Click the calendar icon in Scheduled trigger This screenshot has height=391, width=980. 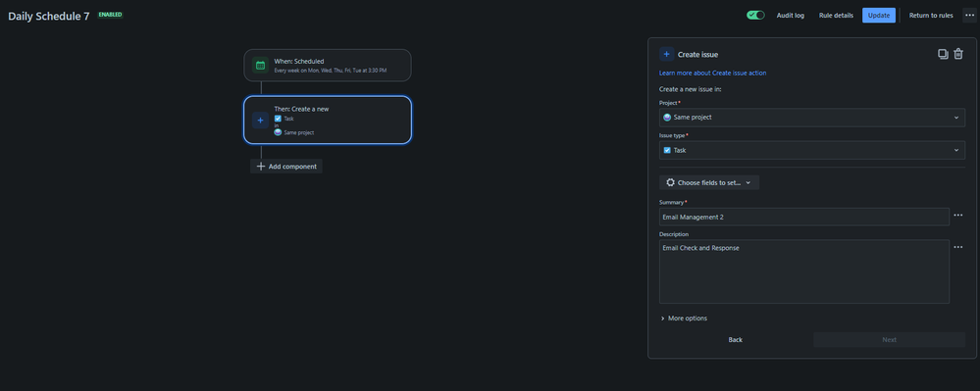pos(261,65)
